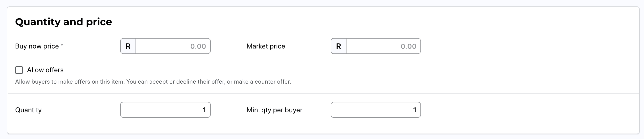The height and width of the screenshot is (139, 644).
Task: Select the Min. qty per buyer field
Action: tap(375, 110)
